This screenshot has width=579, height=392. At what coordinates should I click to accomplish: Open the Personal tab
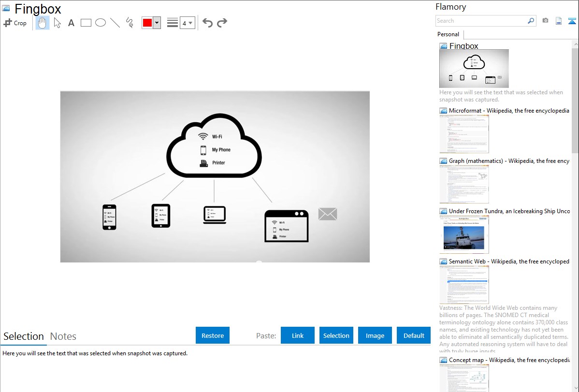tap(448, 34)
